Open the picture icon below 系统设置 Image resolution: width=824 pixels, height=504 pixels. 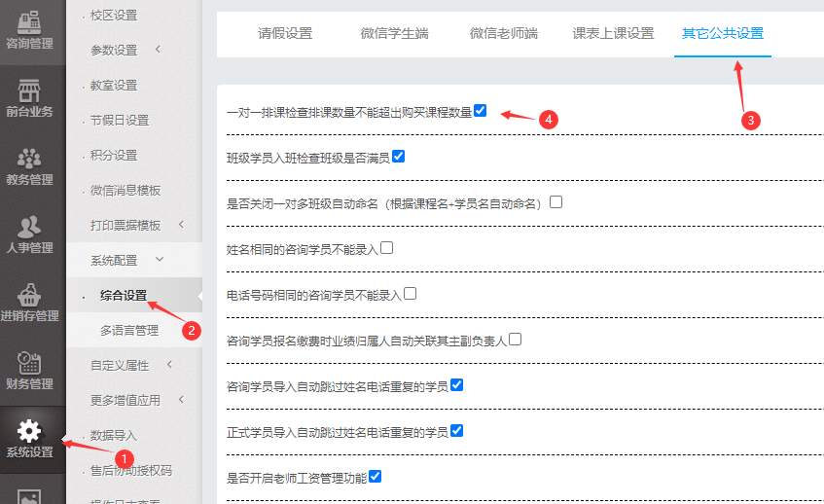tap(29, 496)
